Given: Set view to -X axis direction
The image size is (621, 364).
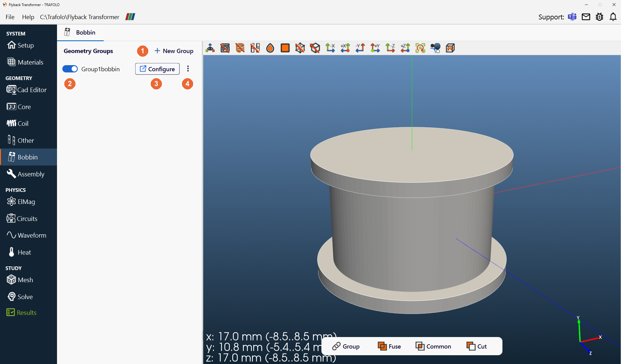Looking at the screenshot, I should pos(330,48).
